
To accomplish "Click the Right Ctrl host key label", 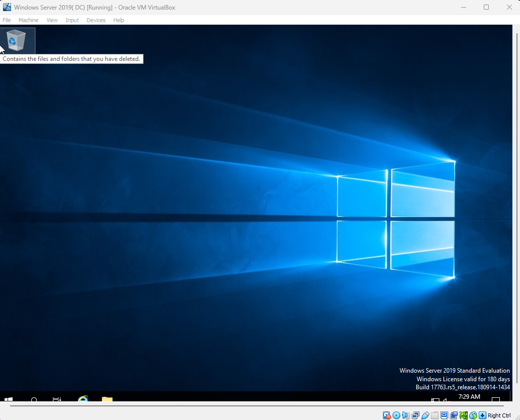I will click(499, 415).
